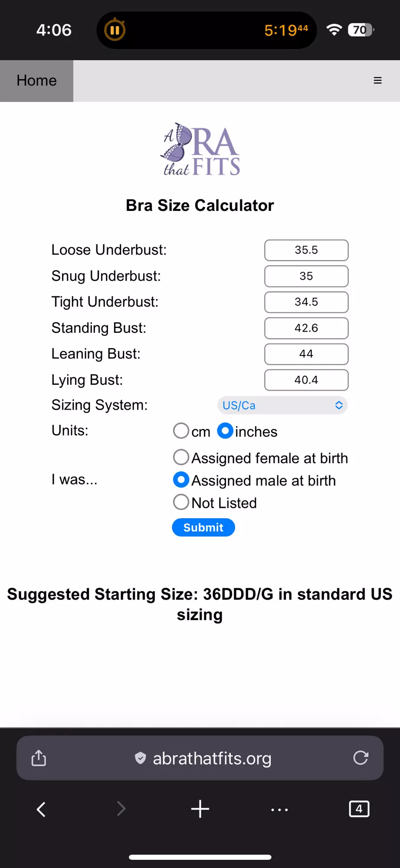
Task: Tap the Safari share icon
Action: [x=39, y=758]
